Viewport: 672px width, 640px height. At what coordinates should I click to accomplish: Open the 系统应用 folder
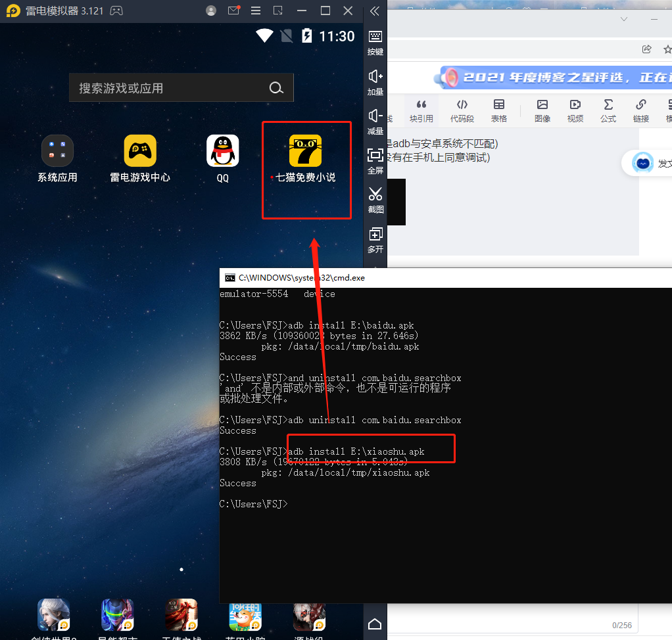tap(57, 150)
